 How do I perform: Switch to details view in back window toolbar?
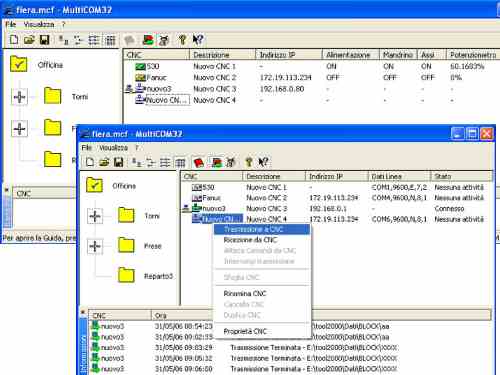[x=110, y=40]
